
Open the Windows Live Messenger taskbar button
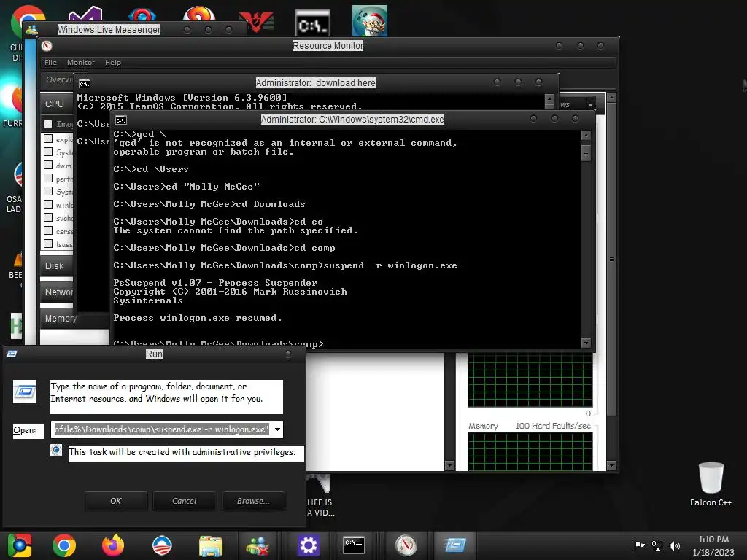[258, 545]
